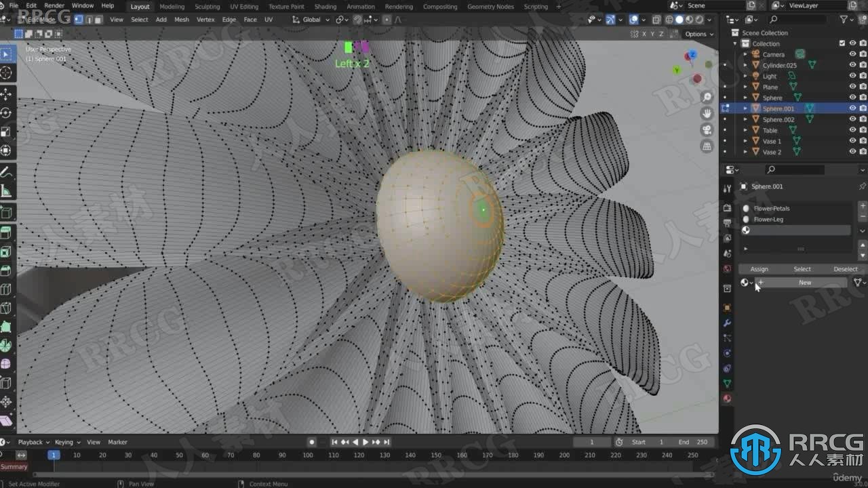The image size is (868, 488).
Task: Select the Transform tool in left toolbar
Action: pyautogui.click(x=6, y=150)
